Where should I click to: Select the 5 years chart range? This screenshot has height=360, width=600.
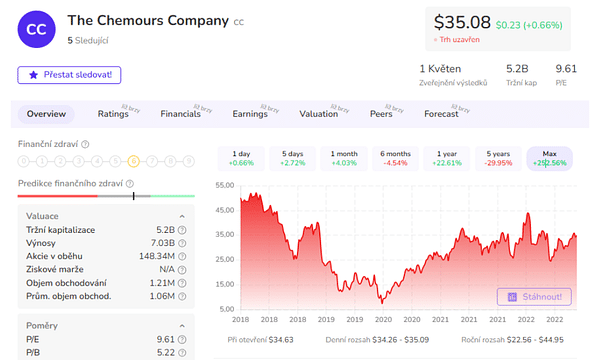coord(498,158)
